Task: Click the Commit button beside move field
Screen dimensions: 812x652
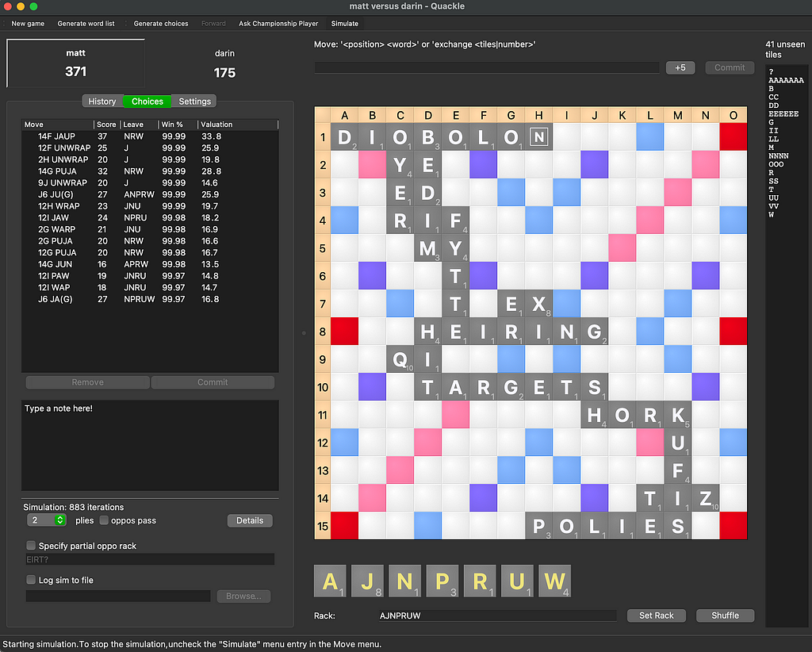Action: [x=730, y=67]
